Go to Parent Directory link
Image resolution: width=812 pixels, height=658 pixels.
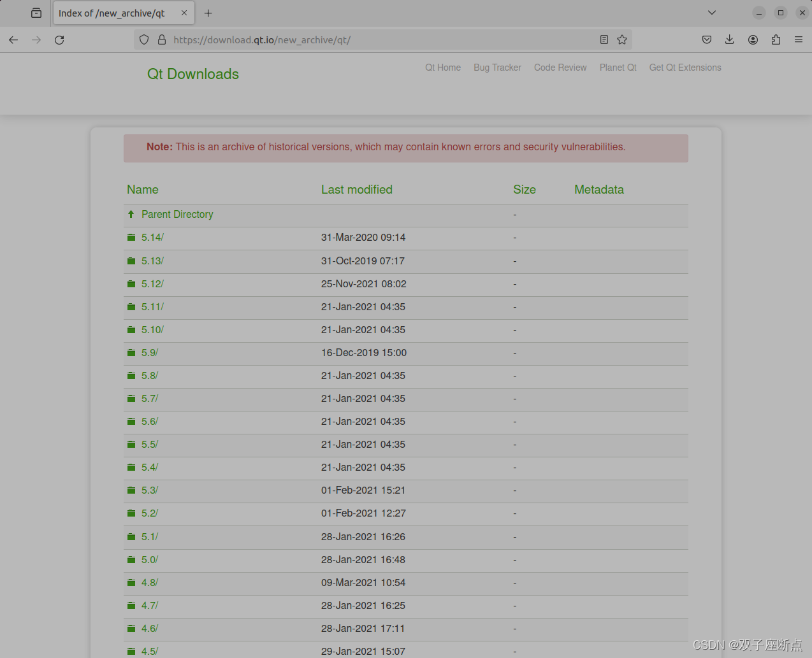177,215
